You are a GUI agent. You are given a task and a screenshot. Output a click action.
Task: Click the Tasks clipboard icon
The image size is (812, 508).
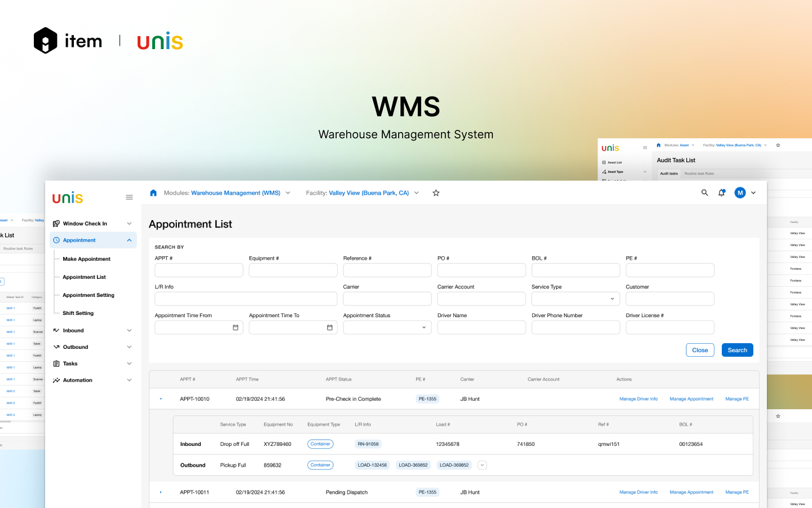coord(56,364)
